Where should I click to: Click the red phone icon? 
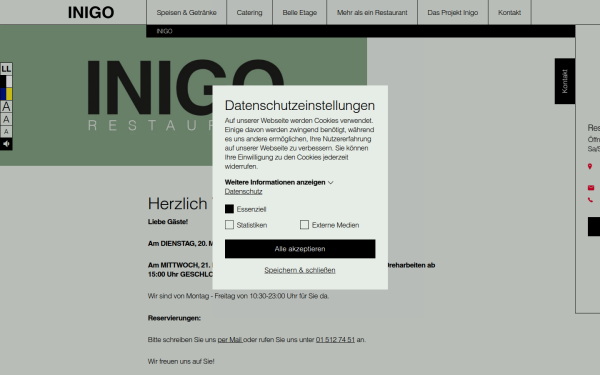(590, 200)
